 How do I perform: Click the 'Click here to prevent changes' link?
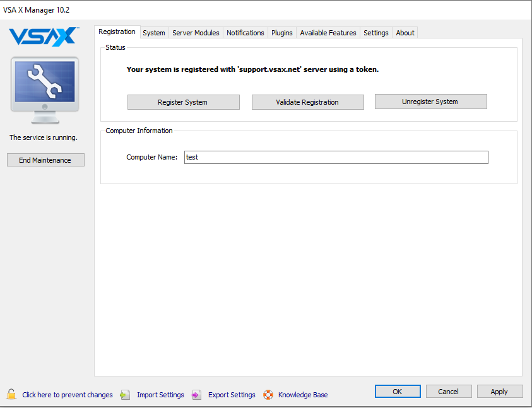(68, 395)
